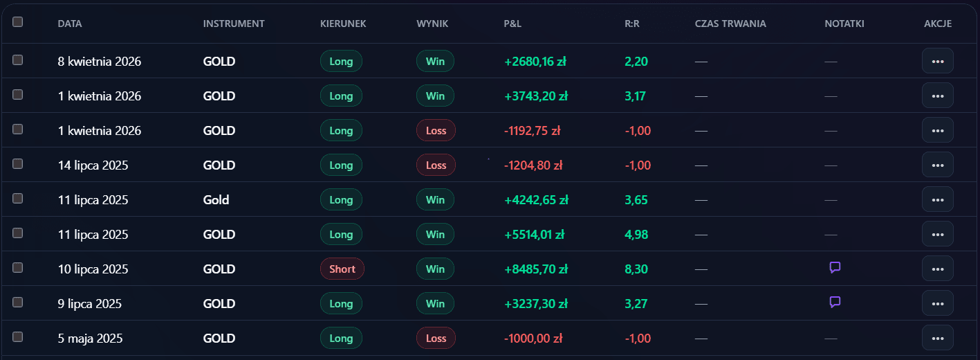This screenshot has height=360, width=980.
Task: Open the note icon for 10 lipca 2025 trade
Action: click(x=835, y=268)
